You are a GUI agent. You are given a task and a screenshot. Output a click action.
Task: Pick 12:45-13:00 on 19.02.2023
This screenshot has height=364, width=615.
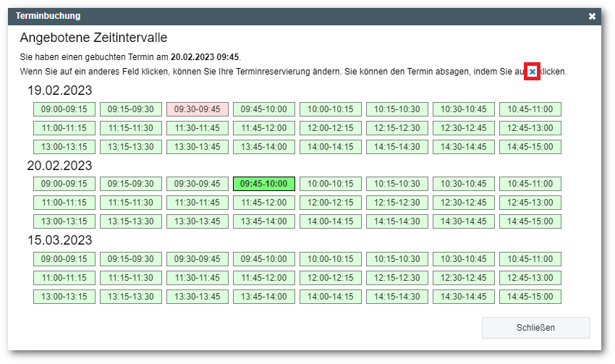coord(530,128)
